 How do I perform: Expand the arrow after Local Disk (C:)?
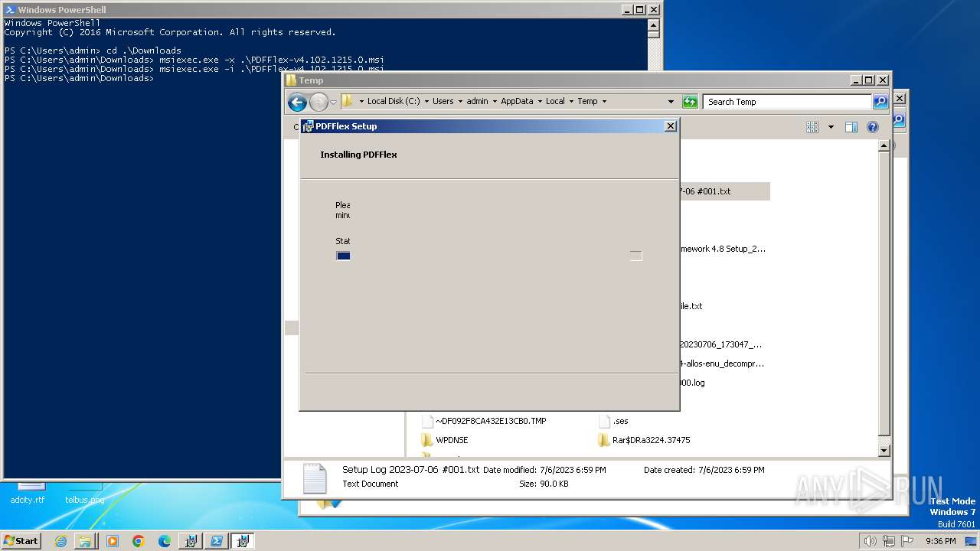tap(427, 101)
